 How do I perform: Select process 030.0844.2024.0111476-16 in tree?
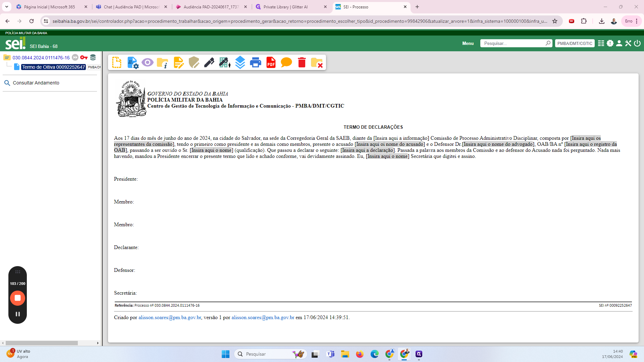[41, 58]
